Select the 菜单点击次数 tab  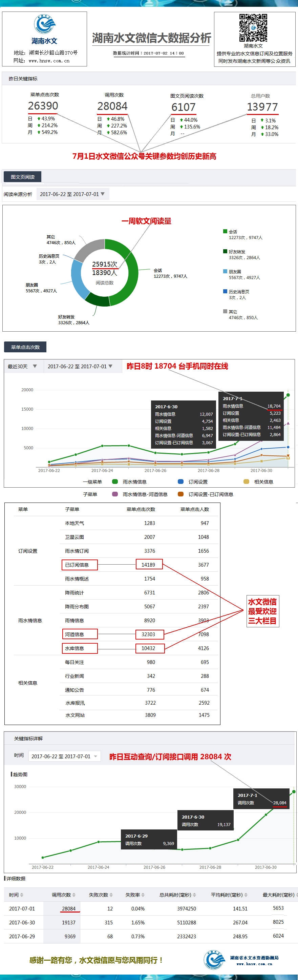click(25, 347)
